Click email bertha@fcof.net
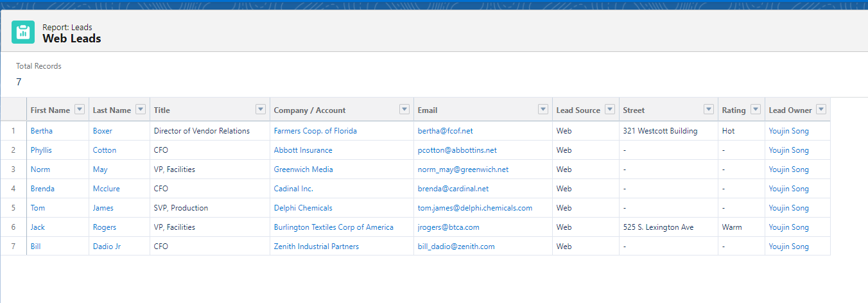 [446, 131]
